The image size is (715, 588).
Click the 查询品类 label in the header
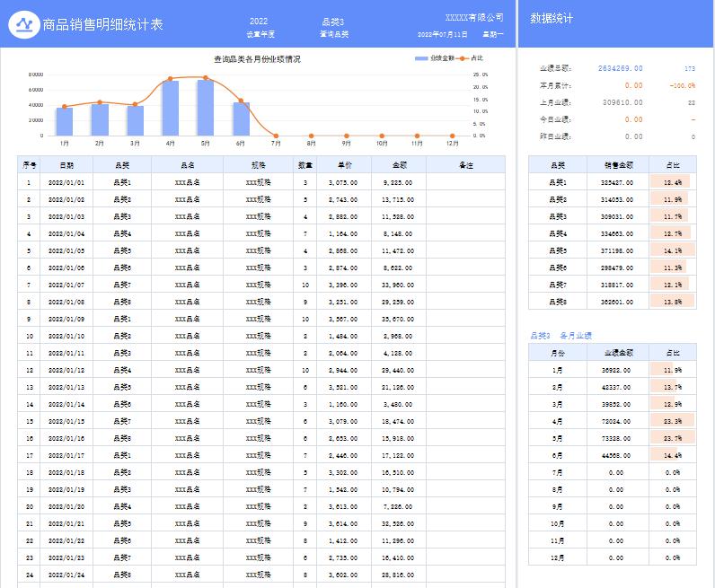tap(334, 34)
